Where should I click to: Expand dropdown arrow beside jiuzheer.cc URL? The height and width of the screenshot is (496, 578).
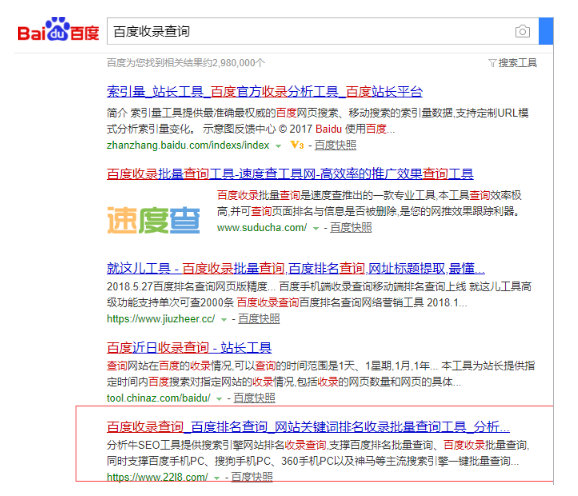[223, 319]
